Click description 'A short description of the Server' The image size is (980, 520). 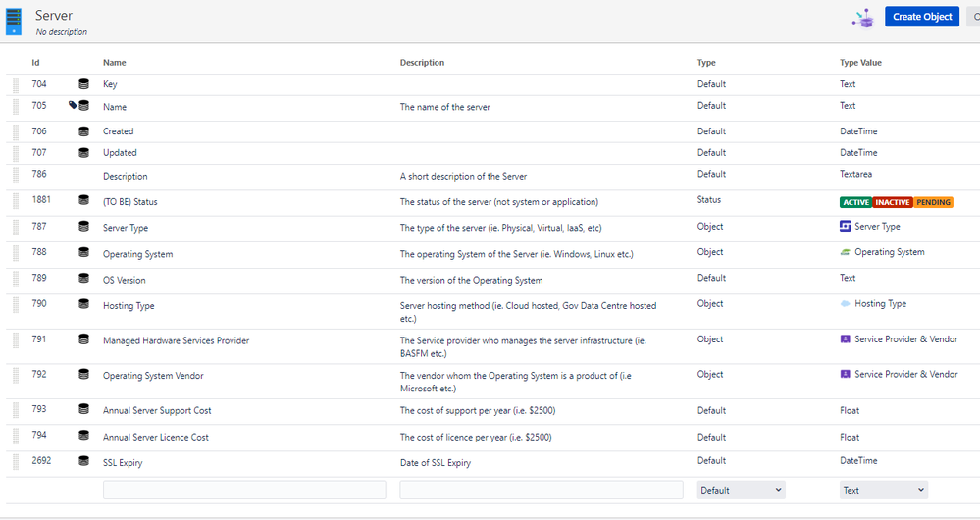coord(464,177)
